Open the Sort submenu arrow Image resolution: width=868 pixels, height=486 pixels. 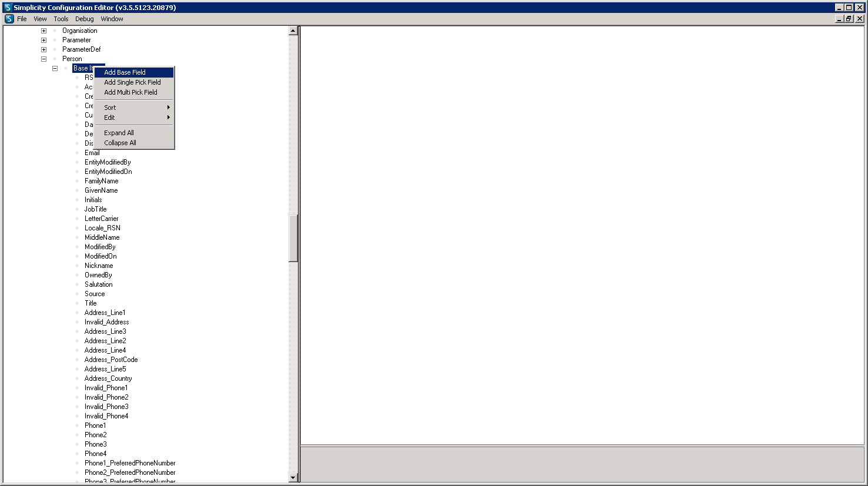(x=168, y=108)
